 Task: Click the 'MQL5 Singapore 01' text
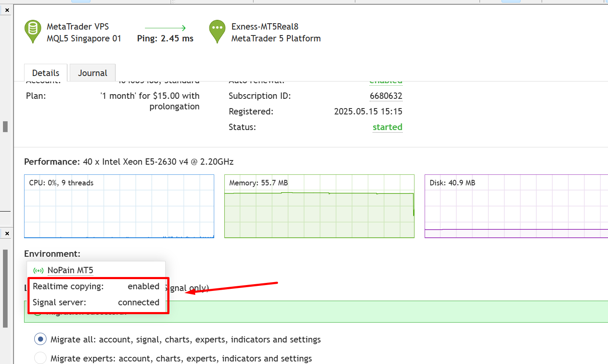[x=84, y=38]
